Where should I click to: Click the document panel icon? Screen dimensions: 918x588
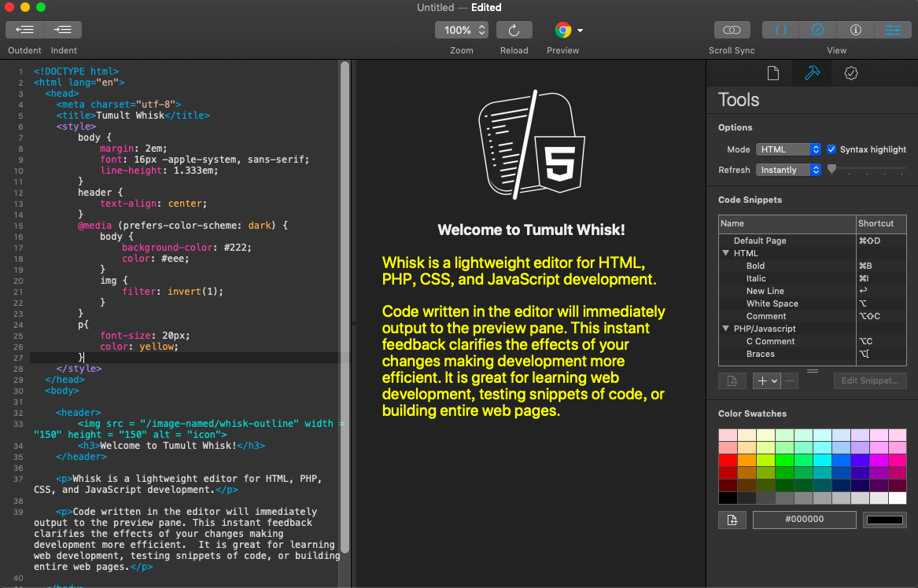pyautogui.click(x=773, y=72)
